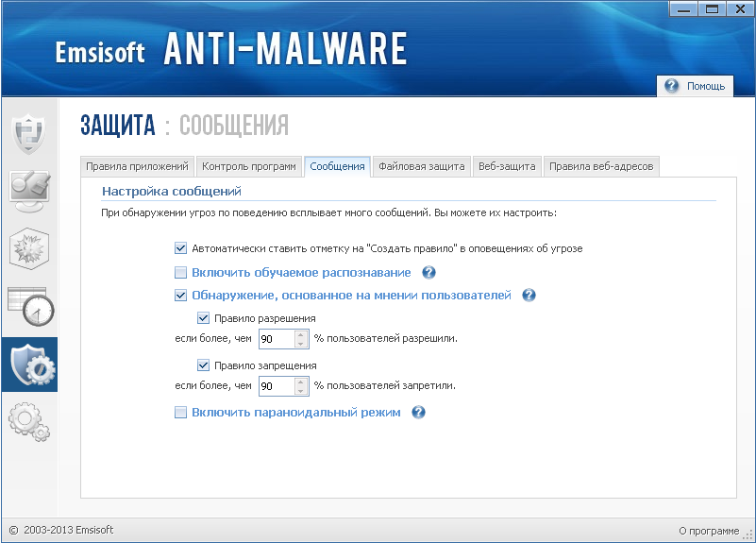The height and width of the screenshot is (543, 756).
Task: Enable Включить параноидальный режим checkbox
Action: (x=180, y=413)
